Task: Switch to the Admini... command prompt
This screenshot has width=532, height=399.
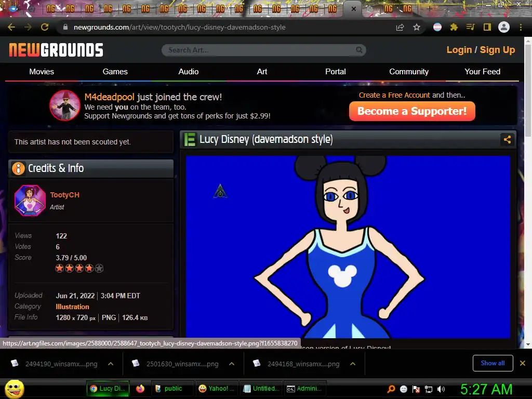Action: click(x=304, y=389)
